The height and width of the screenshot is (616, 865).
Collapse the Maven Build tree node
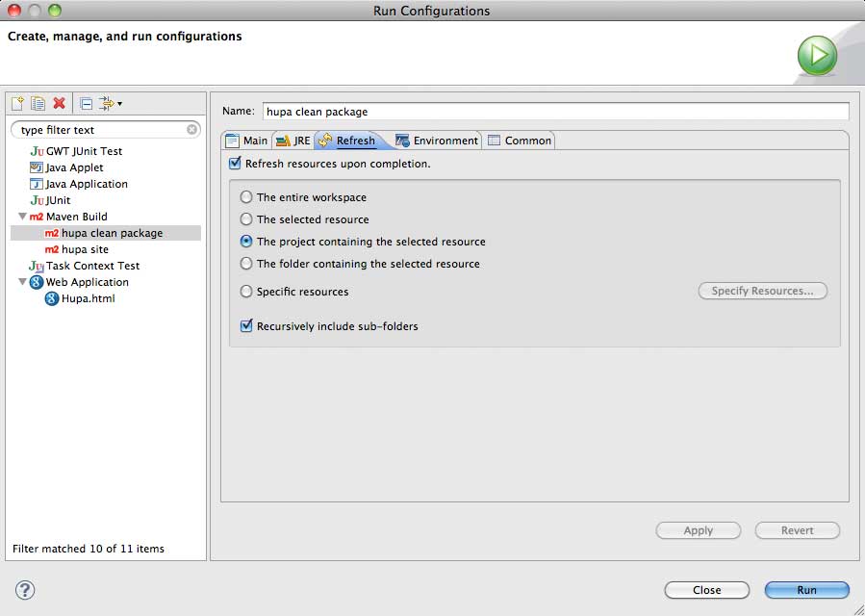[22, 217]
